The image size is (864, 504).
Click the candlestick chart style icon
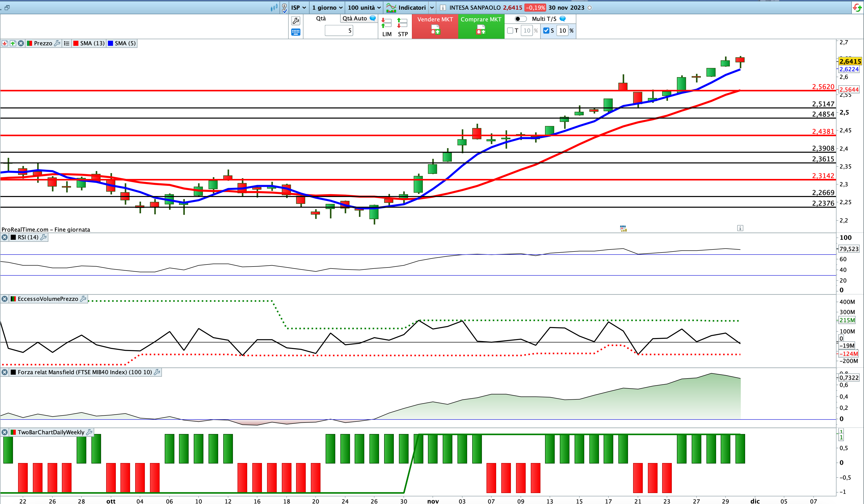pyautogui.click(x=274, y=8)
